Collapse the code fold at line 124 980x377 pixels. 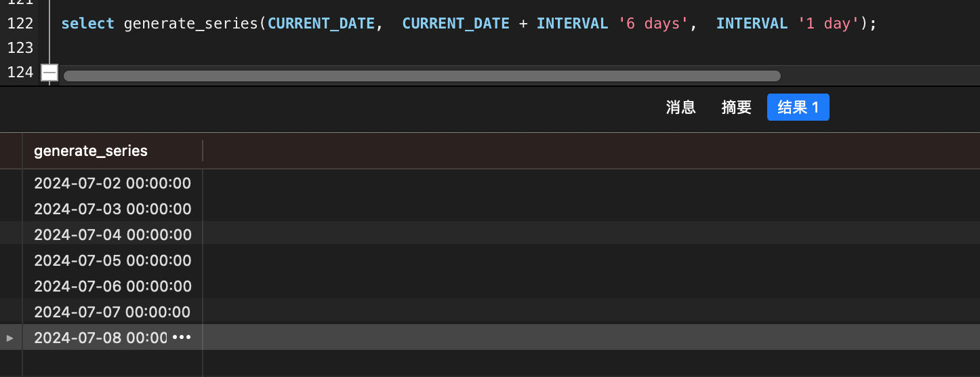(x=49, y=73)
